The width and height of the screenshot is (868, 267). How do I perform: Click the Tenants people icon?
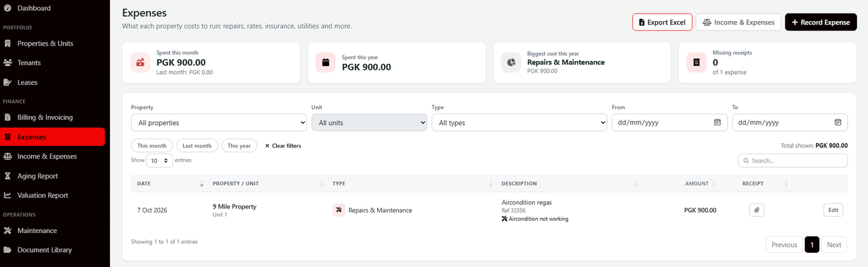(x=7, y=63)
